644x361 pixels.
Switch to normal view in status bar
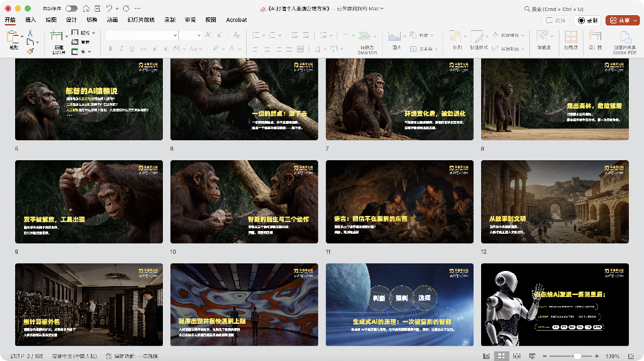coord(487,356)
